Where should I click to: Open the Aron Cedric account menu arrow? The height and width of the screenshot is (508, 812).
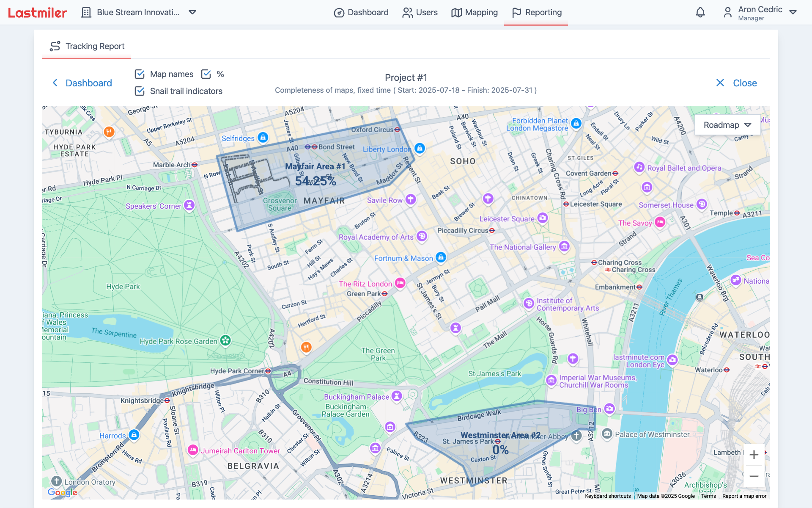point(793,12)
